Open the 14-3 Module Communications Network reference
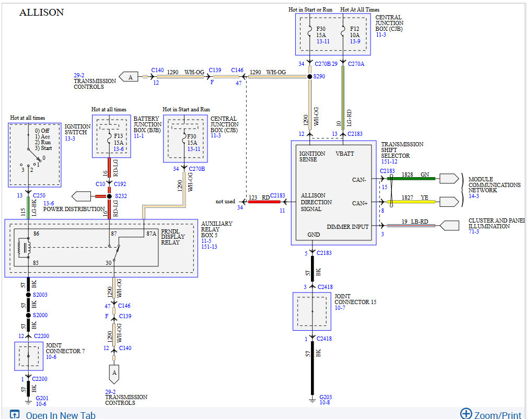Image resolution: width=532 pixels, height=419 pixels. pyautogui.click(x=473, y=196)
